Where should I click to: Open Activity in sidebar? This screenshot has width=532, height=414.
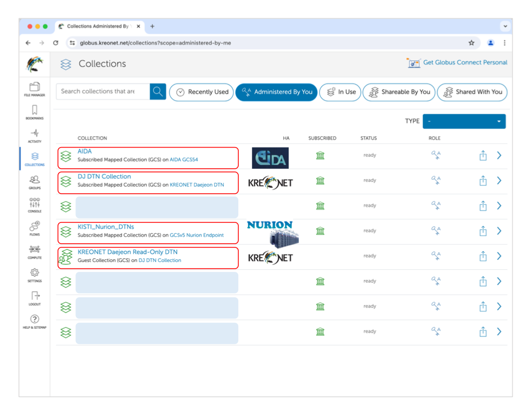(35, 136)
